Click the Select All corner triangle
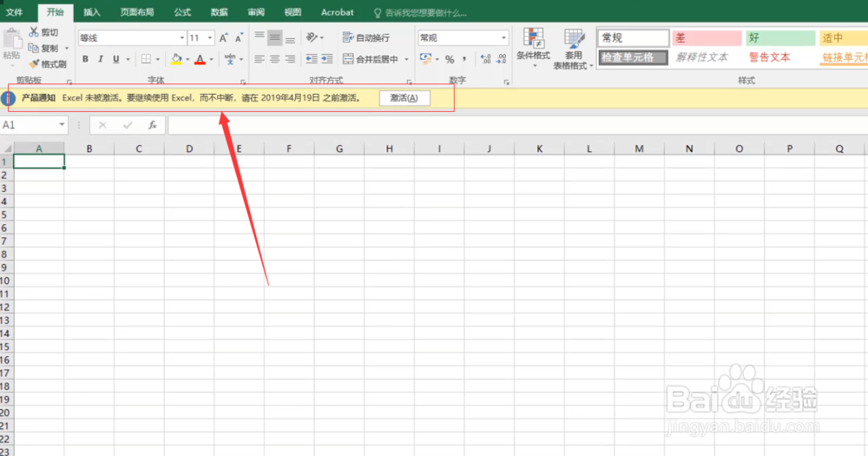The width and height of the screenshot is (868, 456). pyautogui.click(x=7, y=149)
